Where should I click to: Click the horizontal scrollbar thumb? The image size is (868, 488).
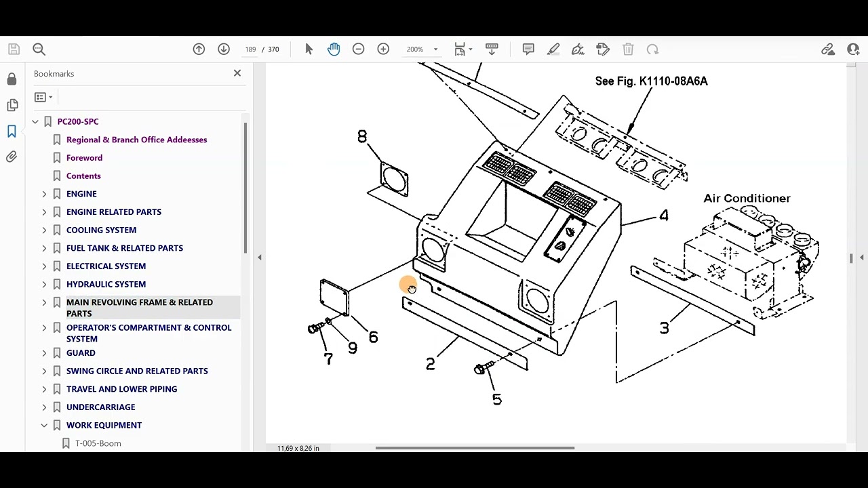tap(475, 448)
